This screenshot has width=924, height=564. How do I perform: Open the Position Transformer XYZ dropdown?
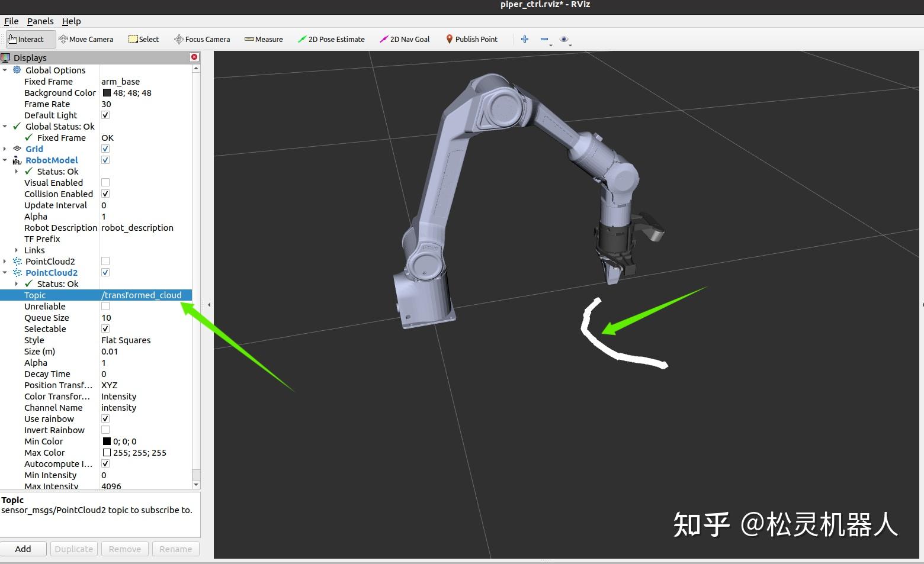click(146, 385)
